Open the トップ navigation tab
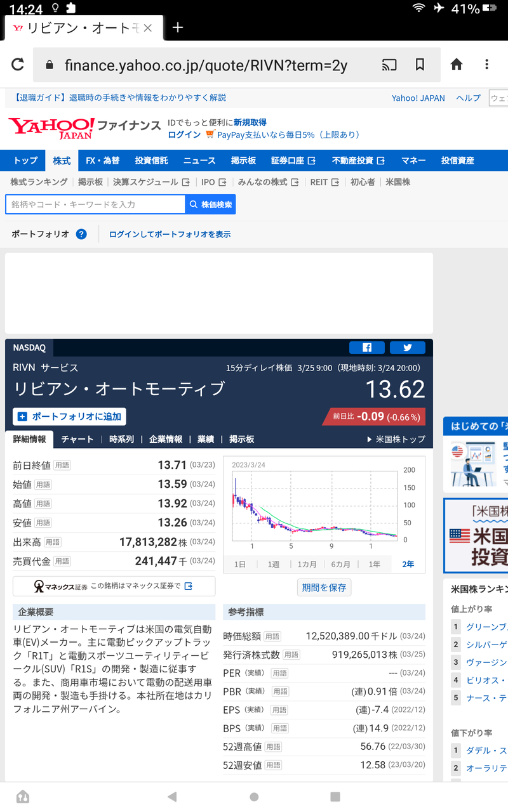This screenshot has width=508, height=812. [25, 160]
